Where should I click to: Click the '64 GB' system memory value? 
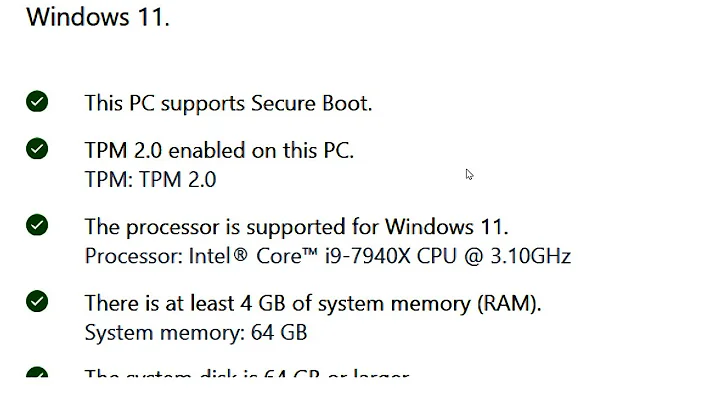tap(279, 332)
